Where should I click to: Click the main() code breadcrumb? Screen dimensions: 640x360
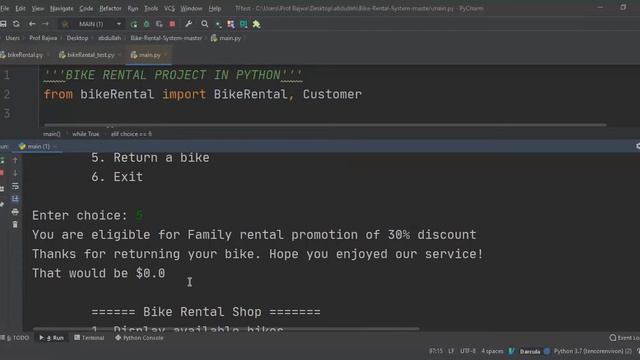(x=52, y=134)
